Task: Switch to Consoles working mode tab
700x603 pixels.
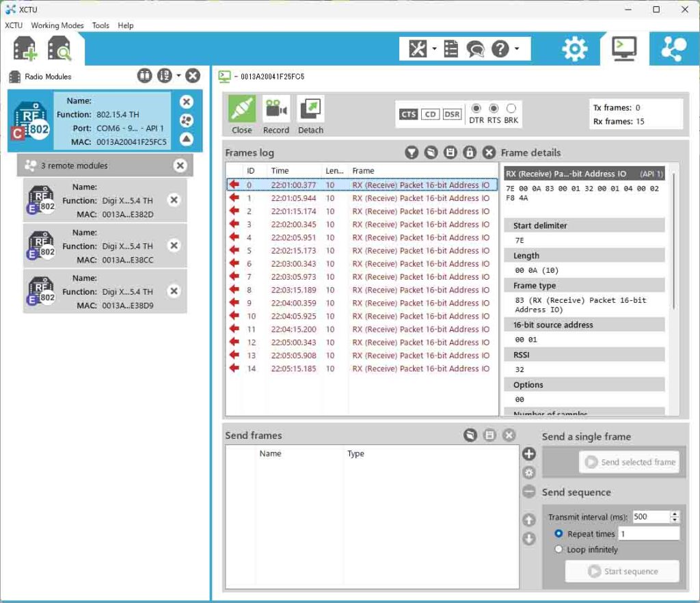Action: 623,49
